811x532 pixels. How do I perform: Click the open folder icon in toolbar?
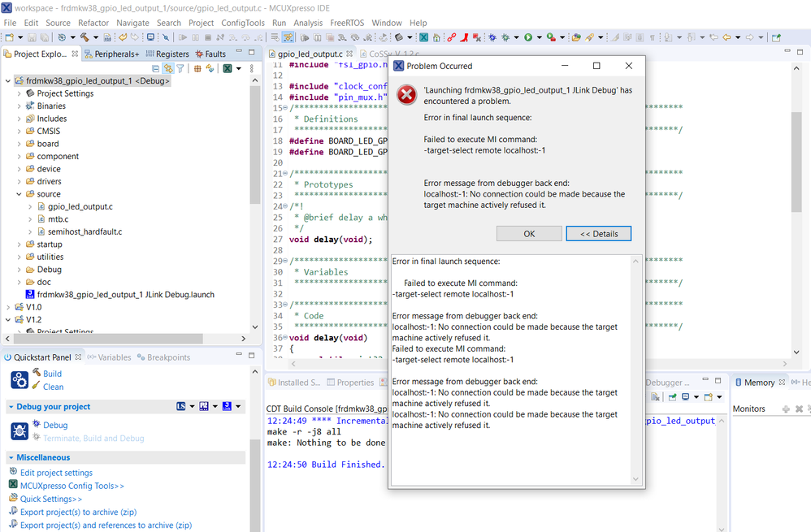pos(575,37)
